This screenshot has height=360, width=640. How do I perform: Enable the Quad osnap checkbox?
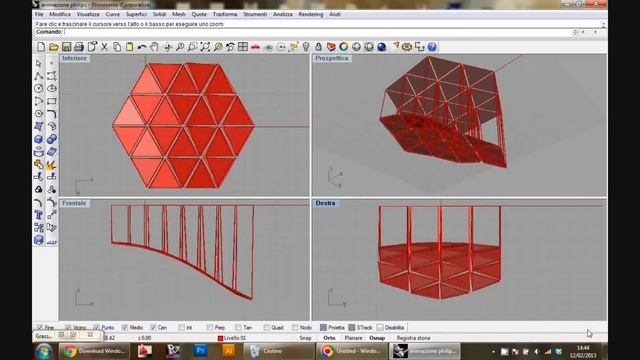click(x=267, y=327)
